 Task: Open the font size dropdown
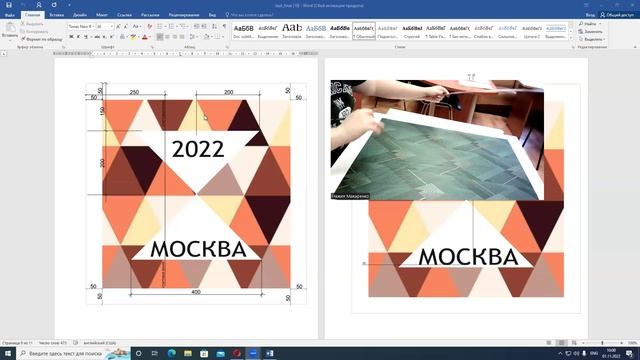(111, 27)
